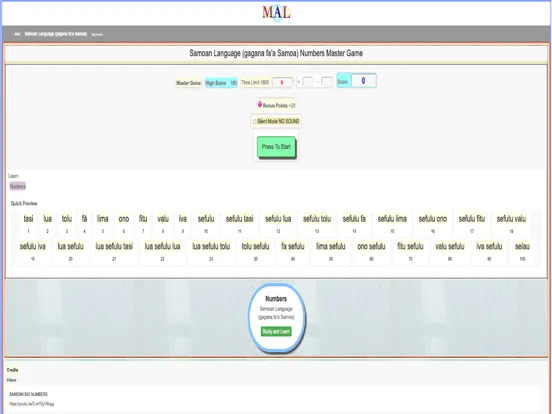The height and width of the screenshot is (414, 552).
Task: Enable Silent Mode NO SOUND checkbox
Action: [x=255, y=122]
